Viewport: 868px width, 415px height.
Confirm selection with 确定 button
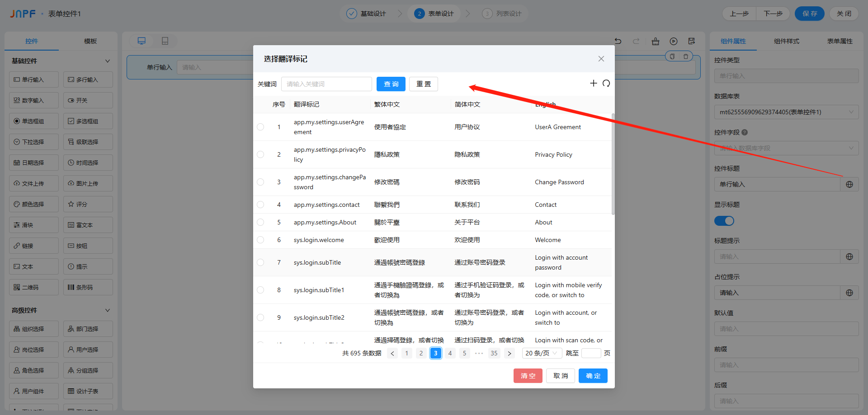(593, 376)
